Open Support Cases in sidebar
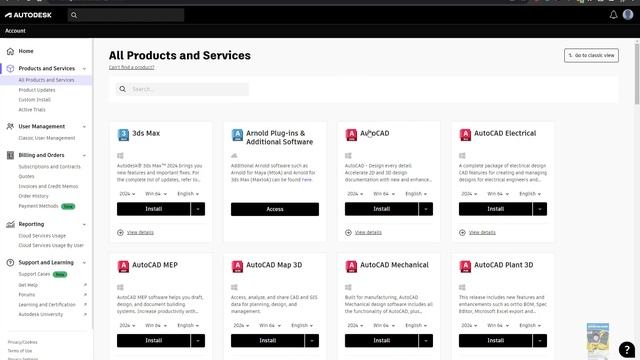Screen dimensions: 640x360 pyautogui.click(x=34, y=274)
